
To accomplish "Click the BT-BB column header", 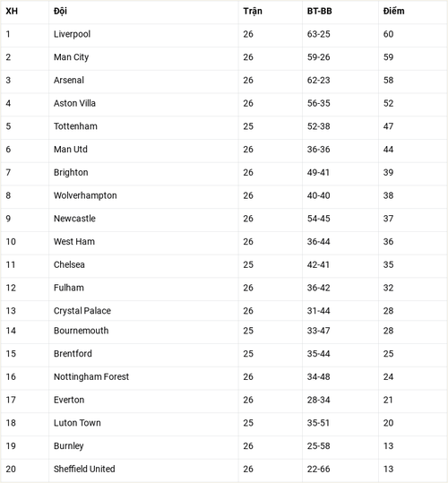I will [x=319, y=11].
